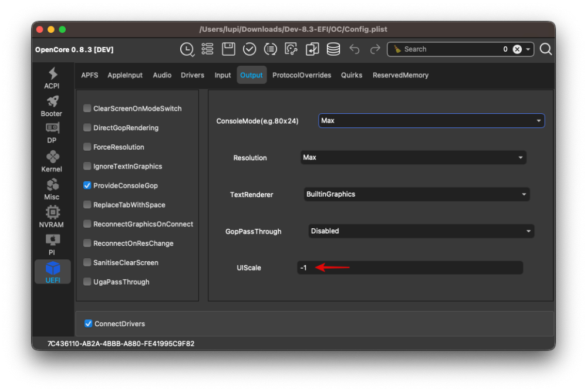Open the Resolution dropdown
This screenshot has width=587, height=392.
[413, 157]
